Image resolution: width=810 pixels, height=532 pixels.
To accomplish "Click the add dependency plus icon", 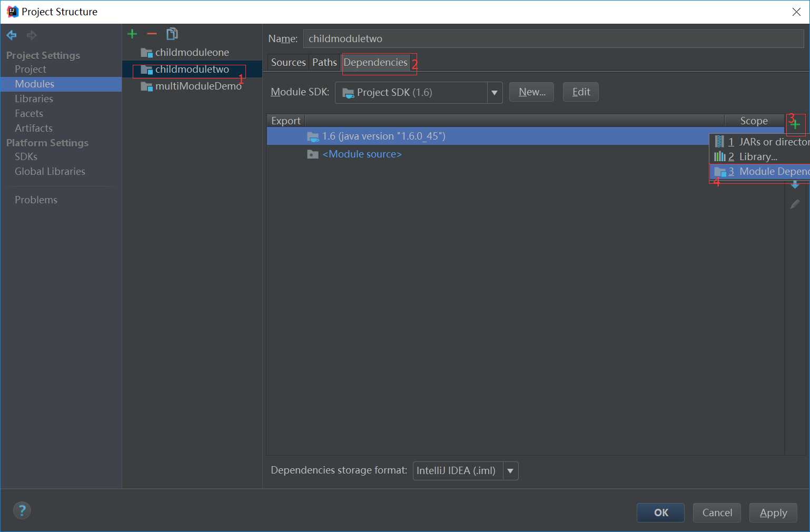I will (x=795, y=125).
